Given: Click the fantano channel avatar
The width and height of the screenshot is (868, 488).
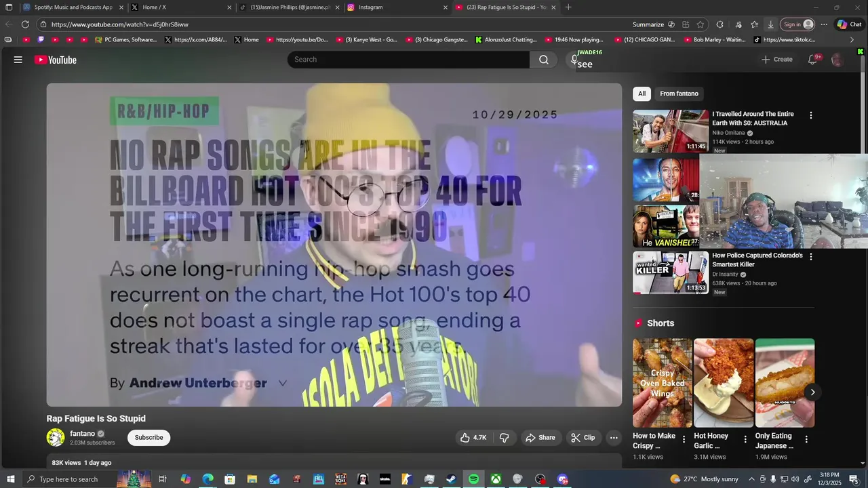Looking at the screenshot, I should click(x=56, y=438).
